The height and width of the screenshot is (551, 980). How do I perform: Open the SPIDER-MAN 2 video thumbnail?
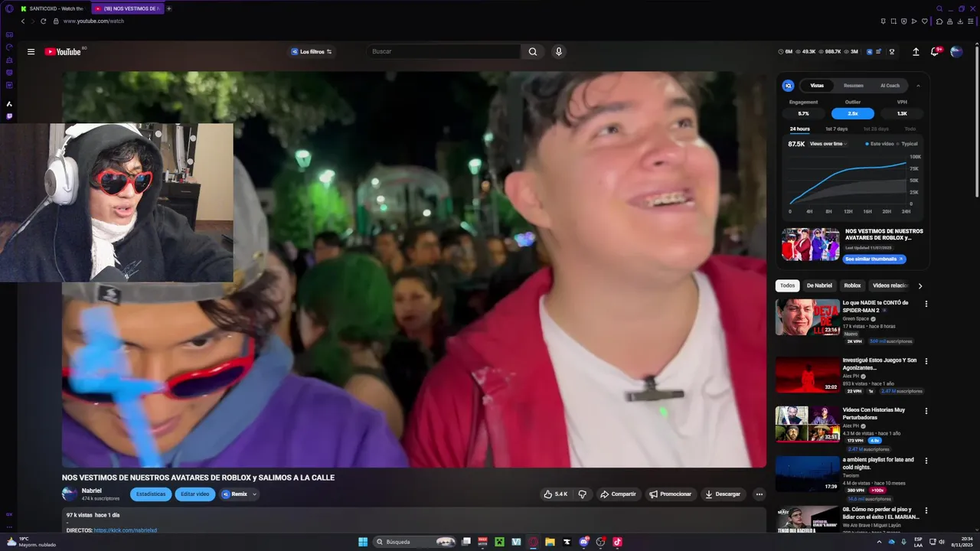click(807, 317)
